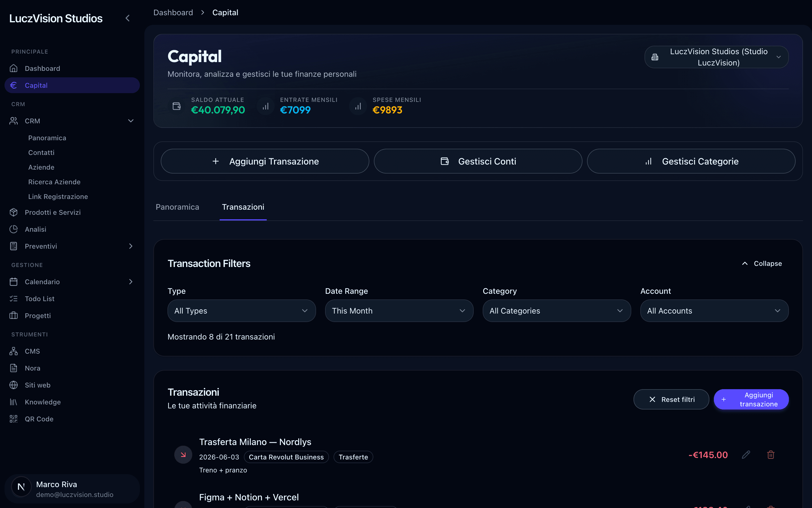Expand the Preventivi submenu arrow
Viewport: 812px width, 508px height.
point(131,246)
